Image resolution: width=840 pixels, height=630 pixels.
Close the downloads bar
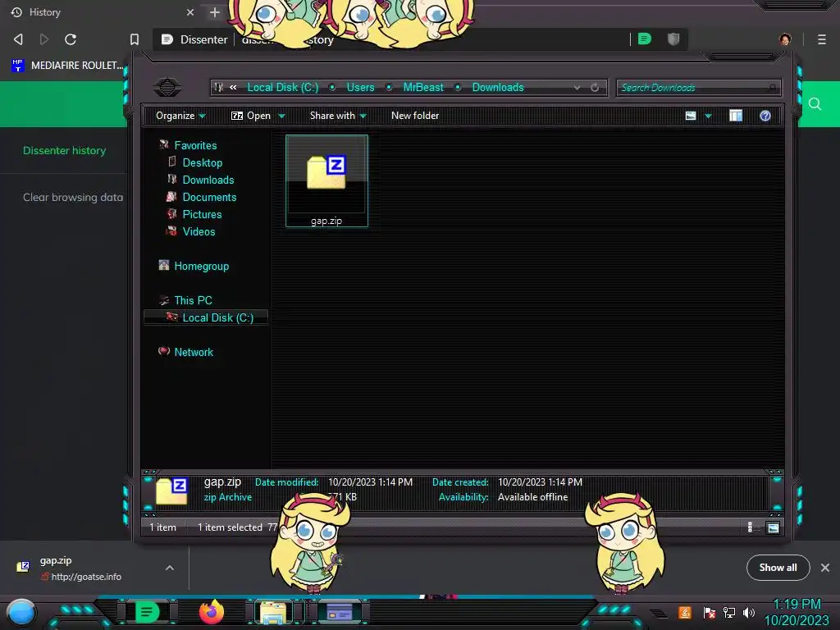pos(825,568)
